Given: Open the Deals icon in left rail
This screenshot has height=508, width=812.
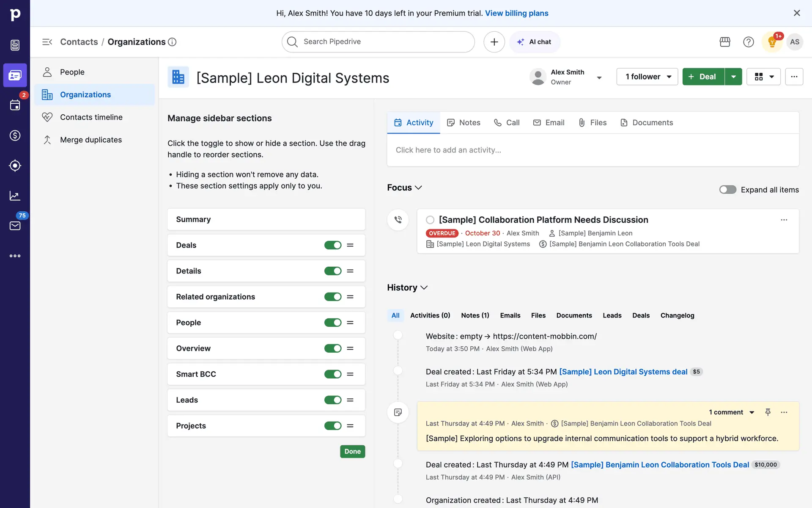Looking at the screenshot, I should 15,135.
